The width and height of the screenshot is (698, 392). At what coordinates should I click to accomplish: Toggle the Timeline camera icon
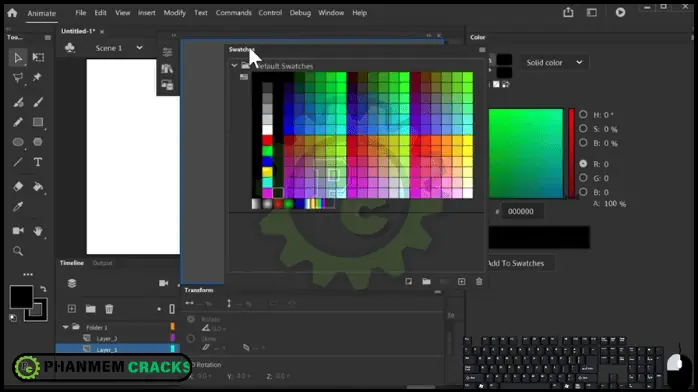tap(163, 283)
